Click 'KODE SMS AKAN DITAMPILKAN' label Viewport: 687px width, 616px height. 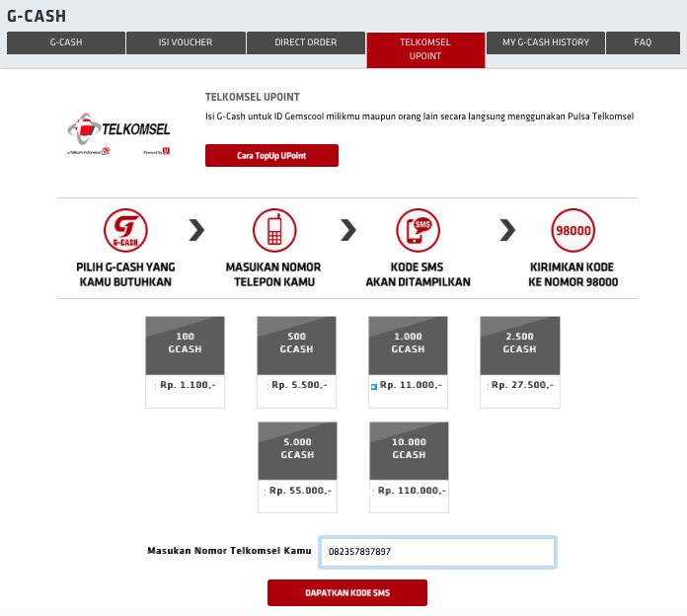point(418,274)
